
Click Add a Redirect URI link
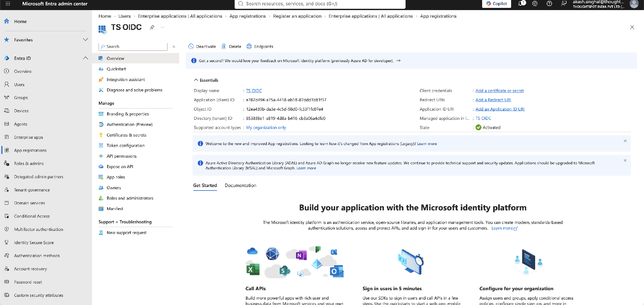point(493,100)
